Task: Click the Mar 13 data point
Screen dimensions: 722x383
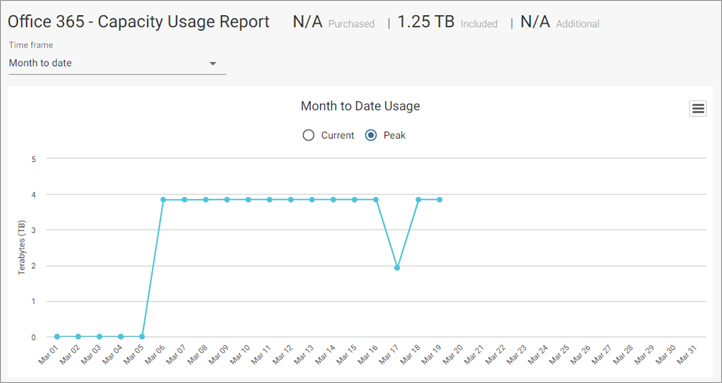Action: pos(312,200)
